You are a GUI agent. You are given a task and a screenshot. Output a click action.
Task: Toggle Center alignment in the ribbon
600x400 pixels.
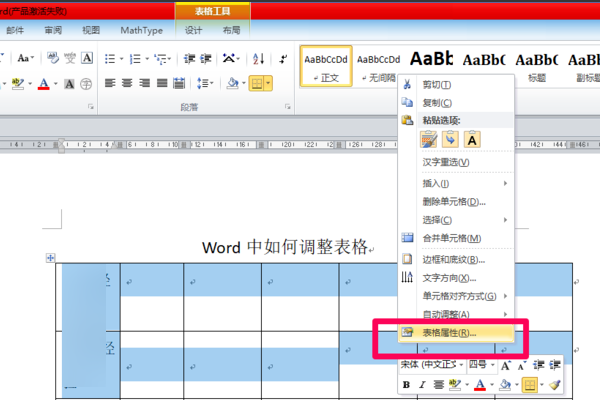coord(127,83)
